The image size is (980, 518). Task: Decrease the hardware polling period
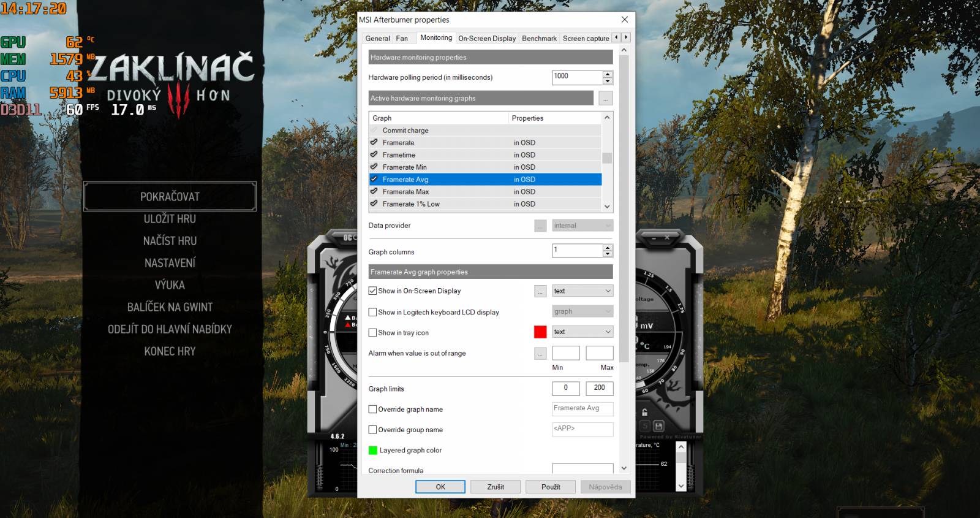click(x=608, y=81)
